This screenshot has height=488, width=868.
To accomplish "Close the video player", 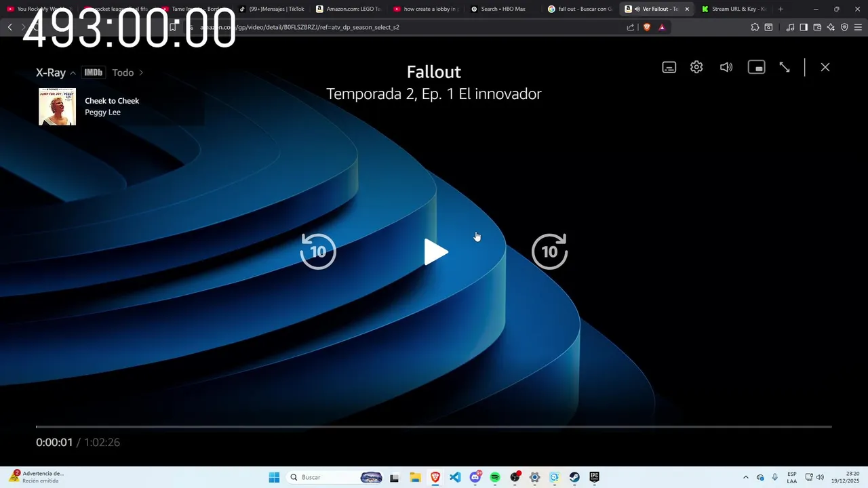I will point(825,67).
